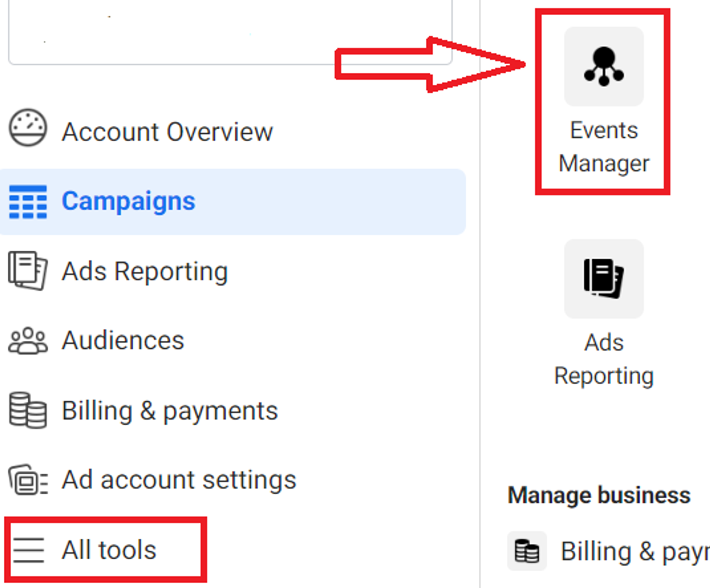Image resolution: width=710 pixels, height=588 pixels.
Task: Expand the All tools menu label
Action: pos(109,550)
